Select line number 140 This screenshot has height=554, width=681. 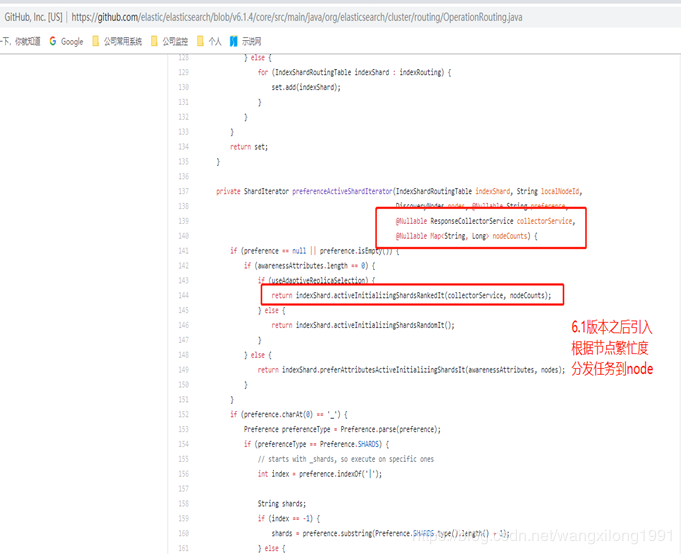[183, 236]
